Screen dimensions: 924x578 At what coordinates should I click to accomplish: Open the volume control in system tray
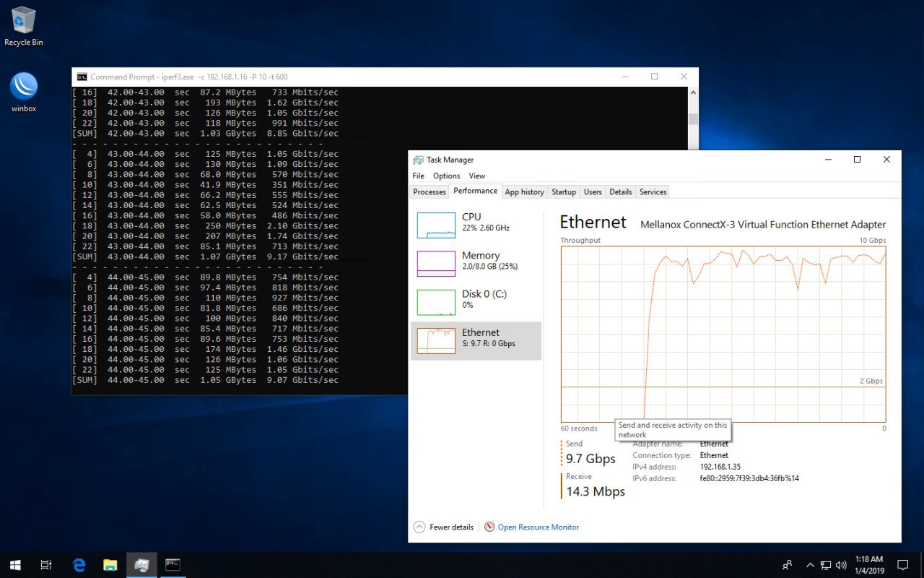[840, 565]
